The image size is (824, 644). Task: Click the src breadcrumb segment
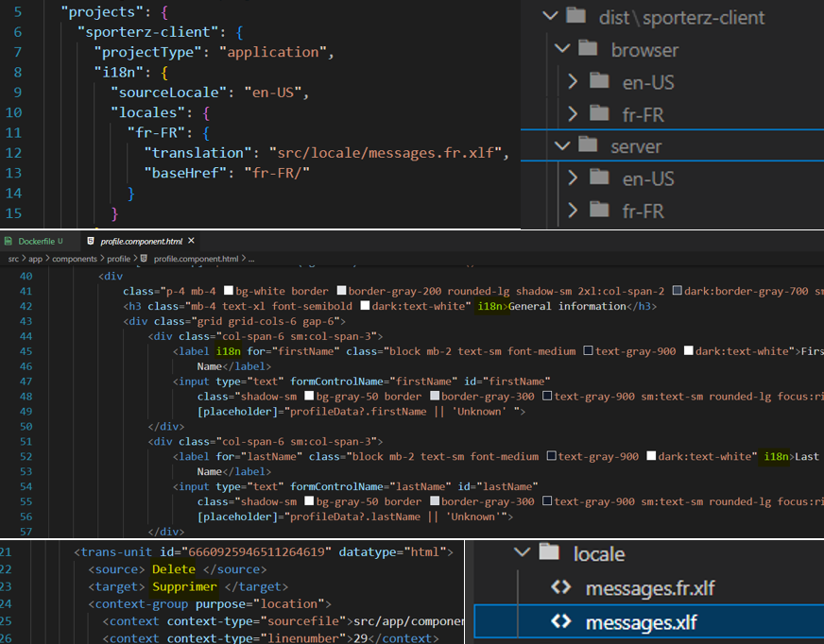point(13,259)
